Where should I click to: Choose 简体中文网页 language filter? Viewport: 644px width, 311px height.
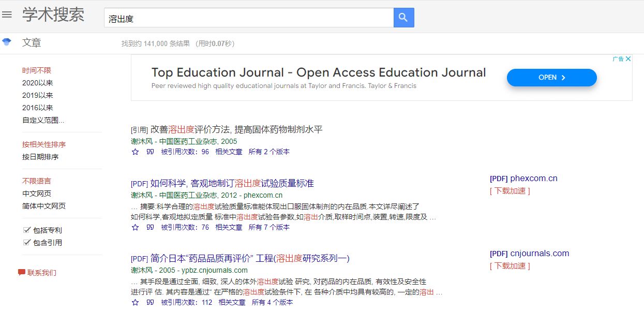click(44, 206)
